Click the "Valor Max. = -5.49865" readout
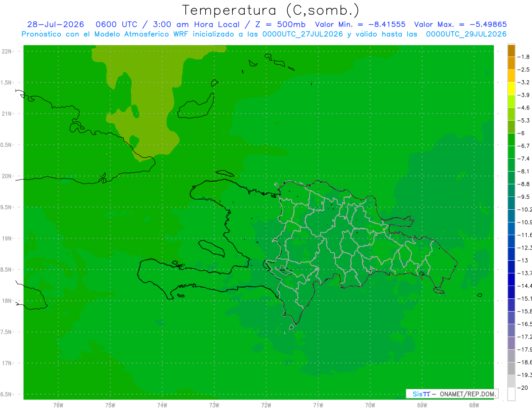532x411 pixels. pos(460,24)
